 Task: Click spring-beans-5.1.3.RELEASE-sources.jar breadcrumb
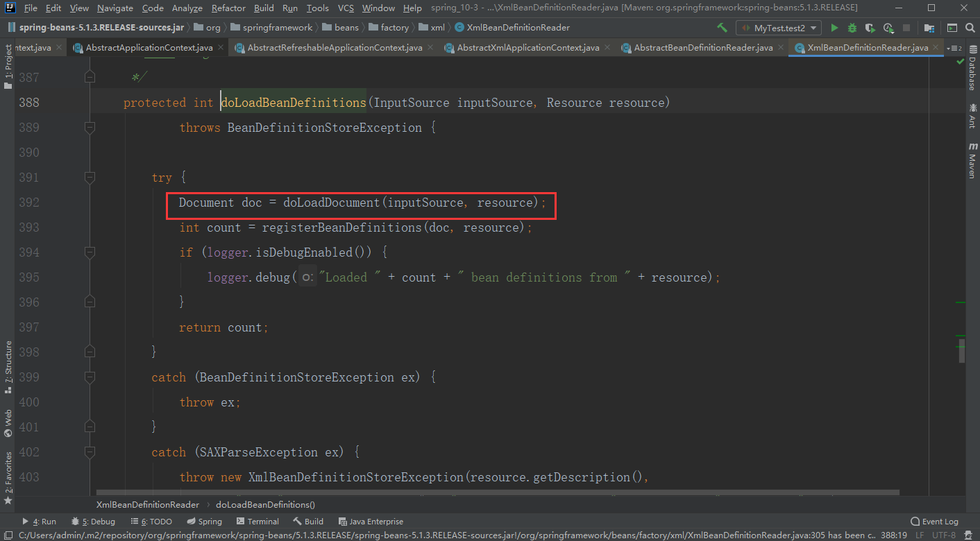[97, 28]
